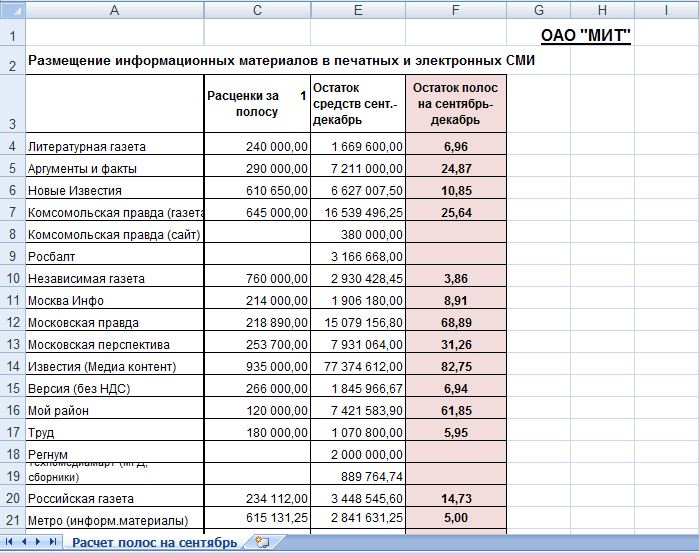
Task: Select cell 'Московская правда'
Action: pyautogui.click(x=115, y=322)
